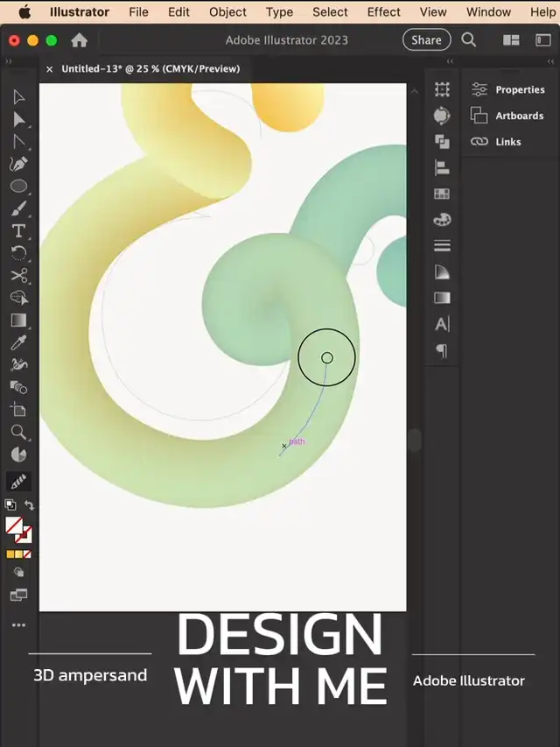Image resolution: width=560 pixels, height=747 pixels.
Task: Reset to default fill and stroke
Action: (10, 505)
